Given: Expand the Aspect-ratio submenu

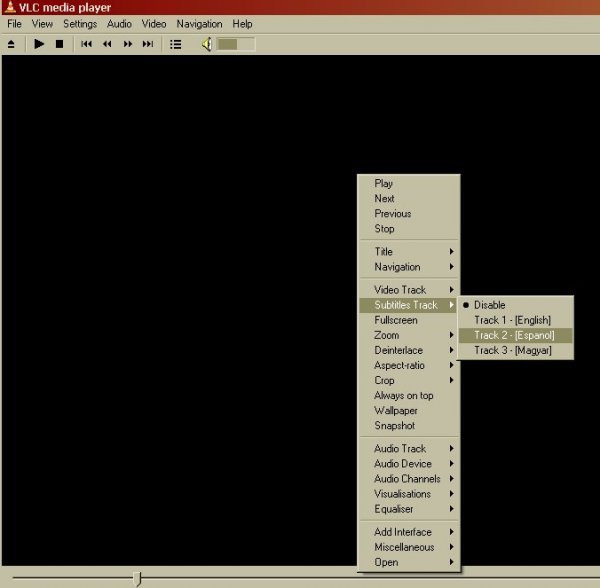Looking at the screenshot, I should click(408, 365).
